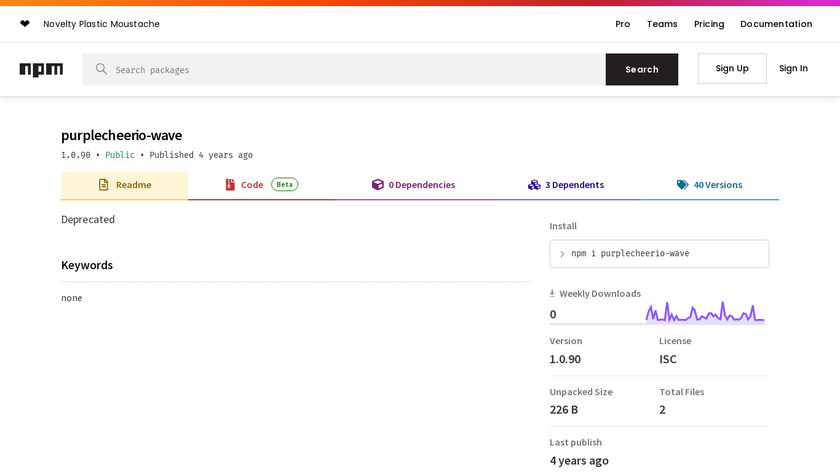
Task: Click the Dependencies cube icon
Action: (x=378, y=185)
